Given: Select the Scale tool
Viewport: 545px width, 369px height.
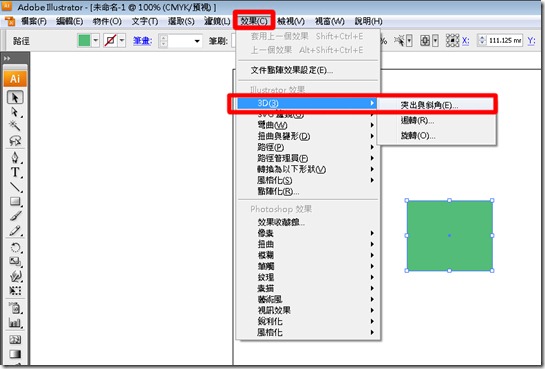Looking at the screenshot, I should pyautogui.click(x=15, y=261).
